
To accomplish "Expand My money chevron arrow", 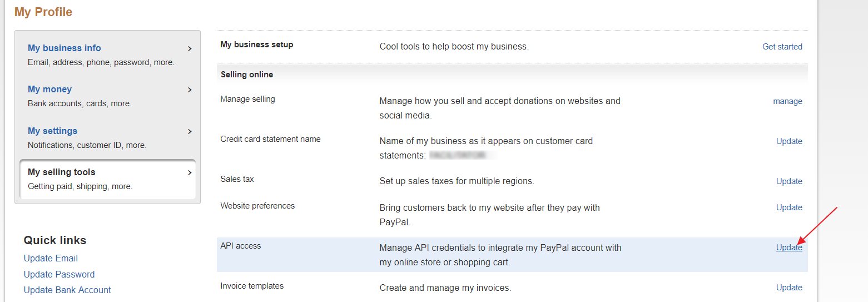I will (x=190, y=90).
